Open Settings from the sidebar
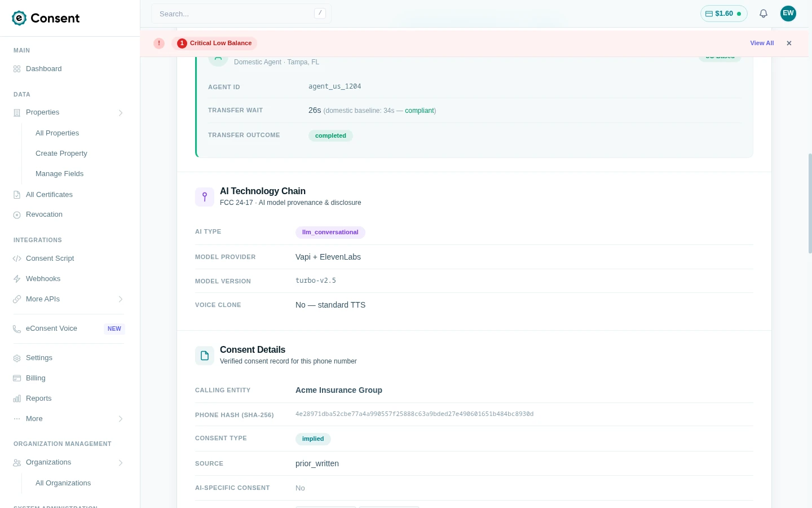Screen dimensions: 812x508 [x=39, y=358]
